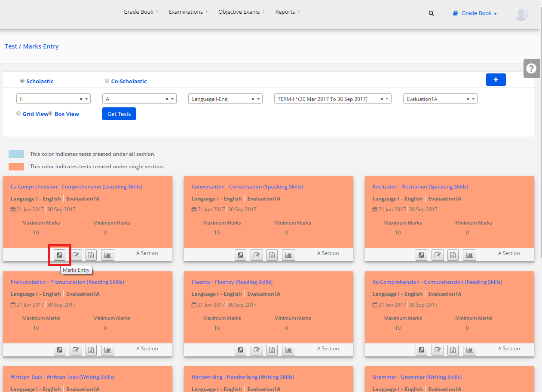
Task: Click the user profile avatar
Action: 521,13
